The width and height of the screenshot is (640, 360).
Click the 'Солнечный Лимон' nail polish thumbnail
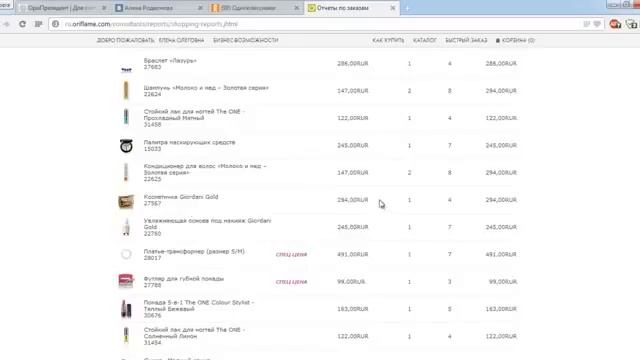[126, 336]
